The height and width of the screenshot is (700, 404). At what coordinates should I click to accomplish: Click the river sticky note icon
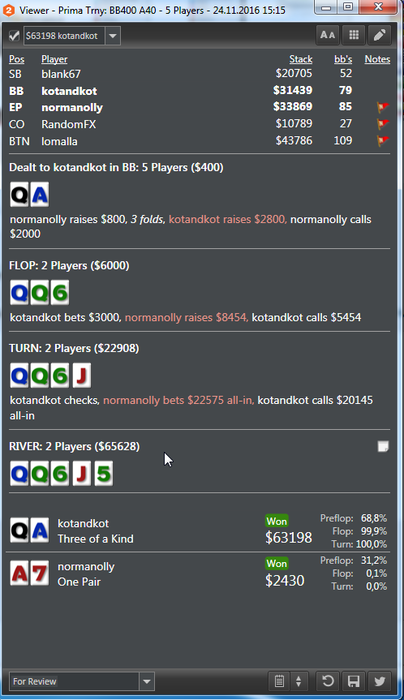[383, 446]
